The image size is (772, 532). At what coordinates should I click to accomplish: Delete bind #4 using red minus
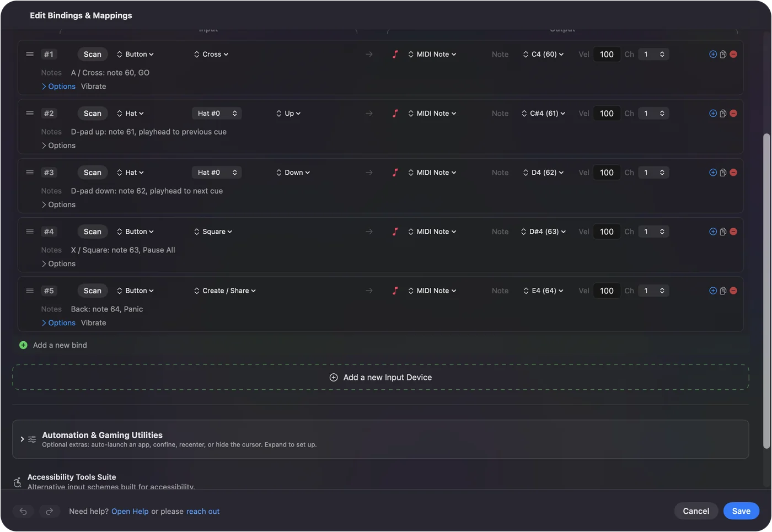733,232
